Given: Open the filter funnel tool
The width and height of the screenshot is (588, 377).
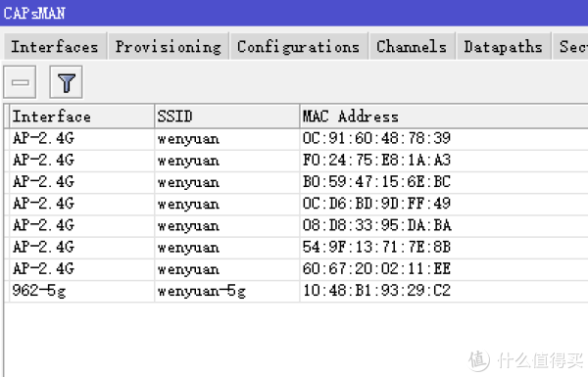Looking at the screenshot, I should (x=66, y=82).
